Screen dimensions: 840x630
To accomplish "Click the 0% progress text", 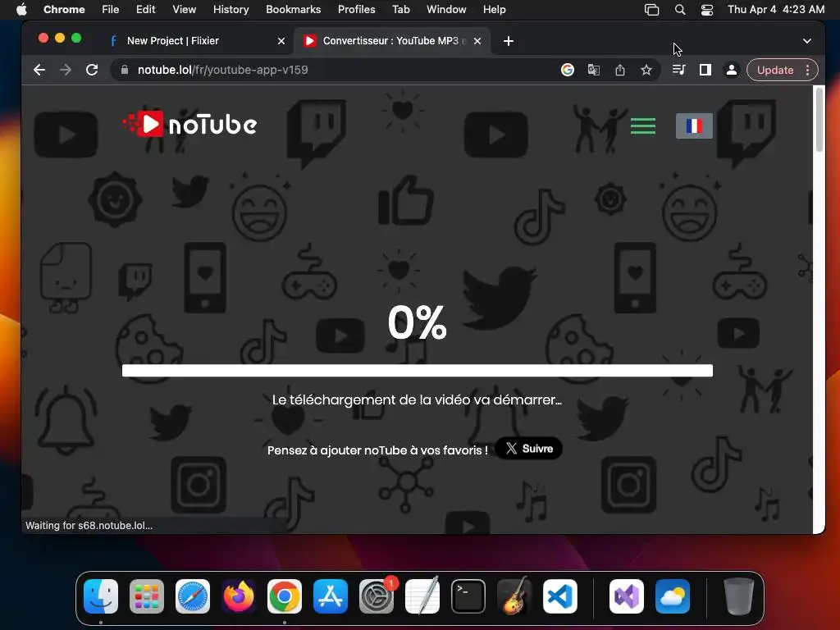I will point(418,322).
